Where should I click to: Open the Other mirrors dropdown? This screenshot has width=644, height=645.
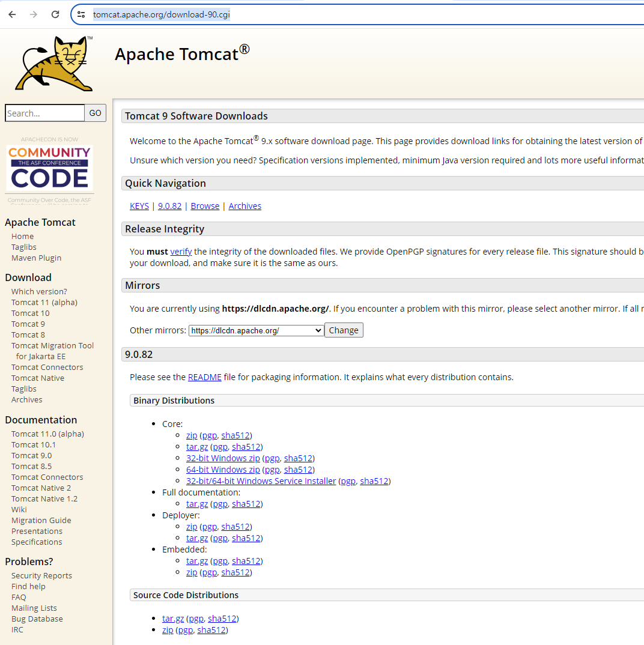[x=256, y=330]
